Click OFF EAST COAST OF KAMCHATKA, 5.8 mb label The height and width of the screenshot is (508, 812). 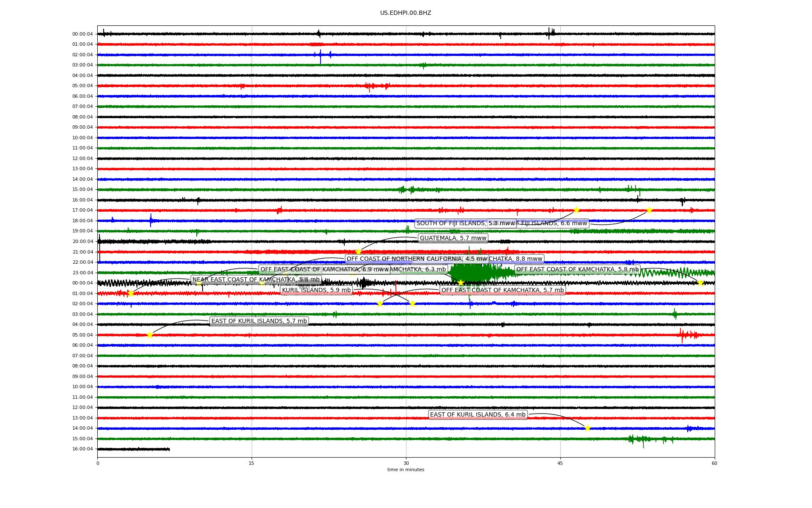click(x=577, y=270)
